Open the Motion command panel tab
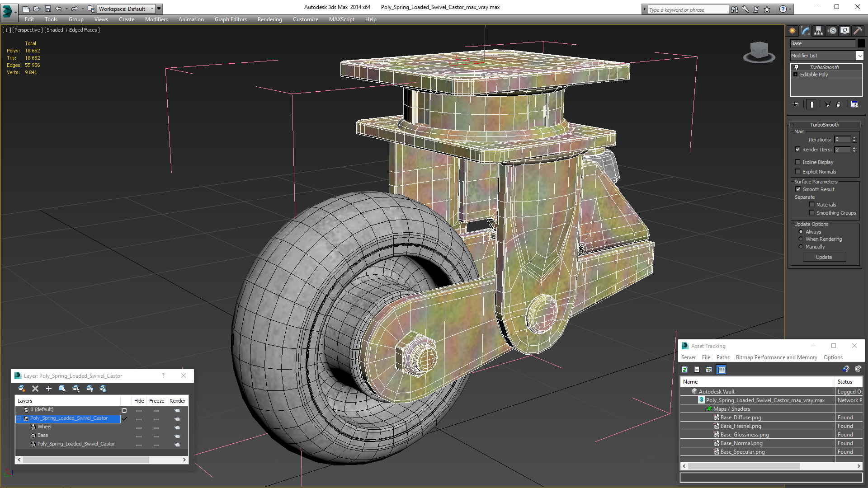 tap(832, 31)
